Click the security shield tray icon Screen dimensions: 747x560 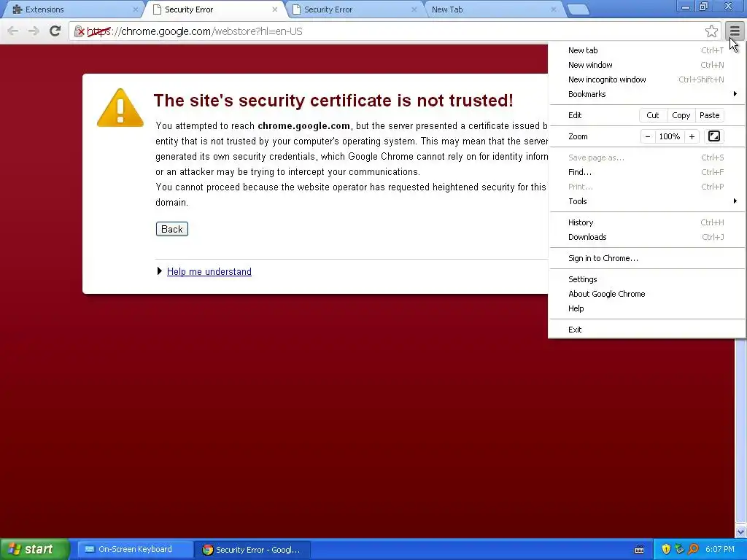(666, 550)
